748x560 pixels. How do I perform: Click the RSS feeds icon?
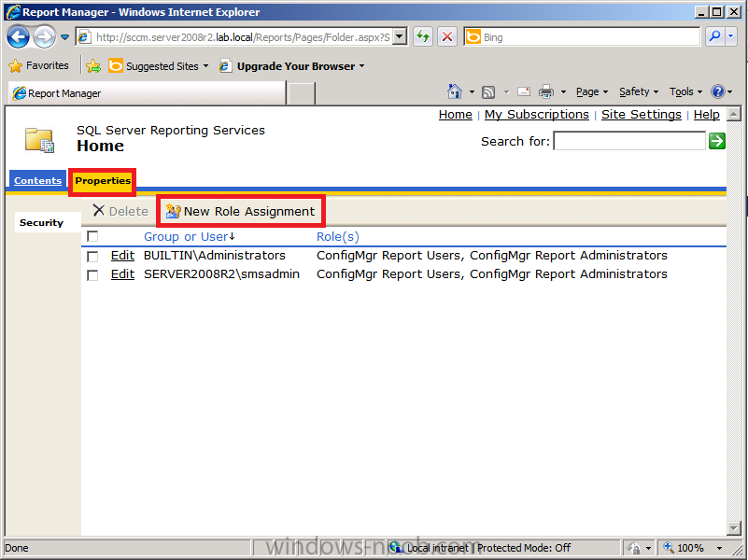coord(488,92)
